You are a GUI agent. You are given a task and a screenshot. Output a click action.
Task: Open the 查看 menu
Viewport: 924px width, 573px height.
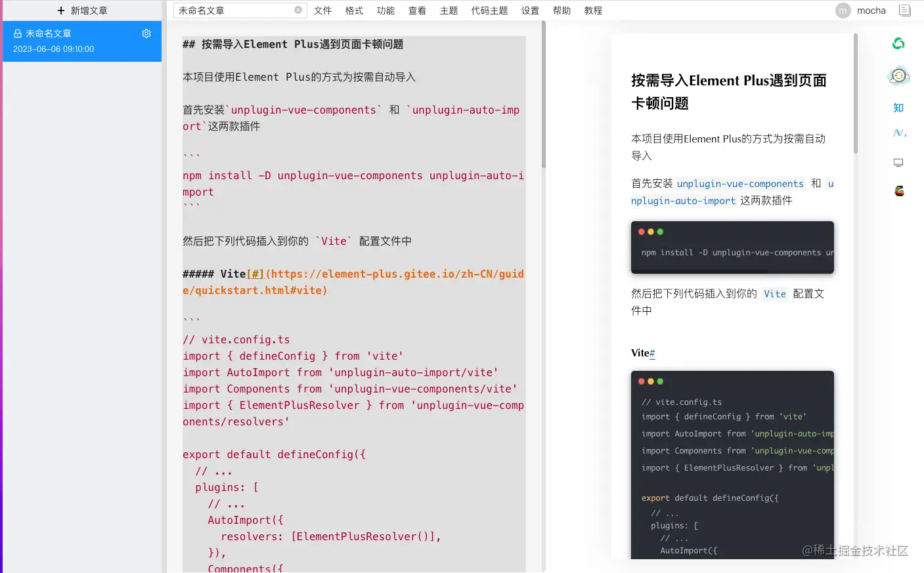pyautogui.click(x=417, y=11)
